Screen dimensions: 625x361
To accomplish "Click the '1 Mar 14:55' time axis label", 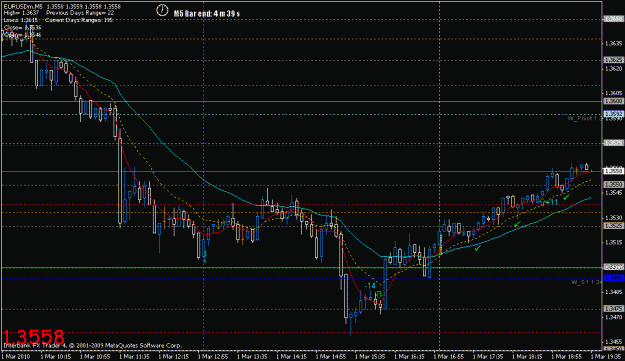I will tap(330, 356).
